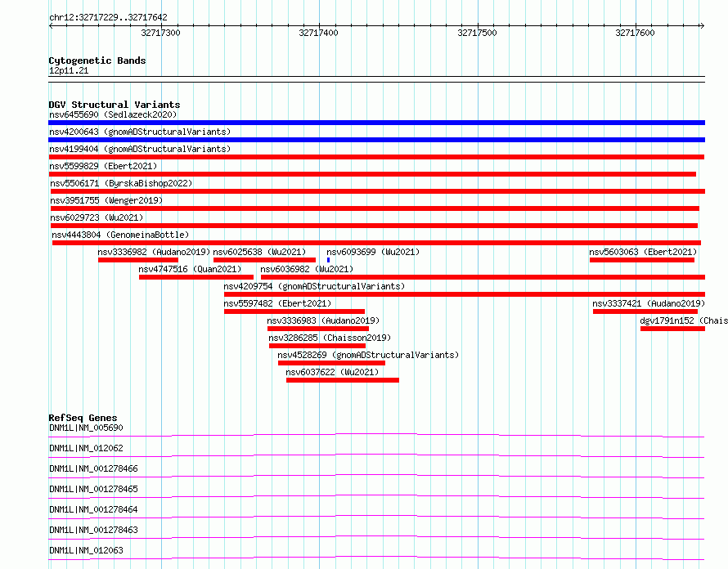Click DNM1L|NM_001278464 transcript label
The height and width of the screenshot is (569, 728).
click(93, 509)
